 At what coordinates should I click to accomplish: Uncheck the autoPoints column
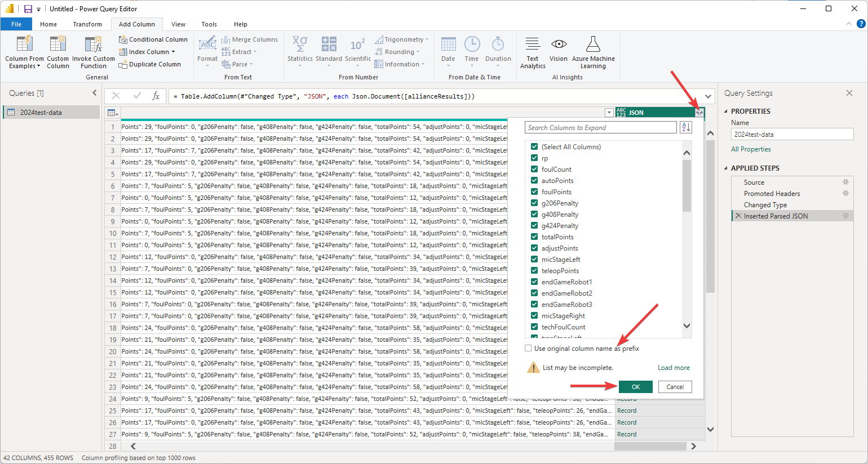click(x=534, y=180)
